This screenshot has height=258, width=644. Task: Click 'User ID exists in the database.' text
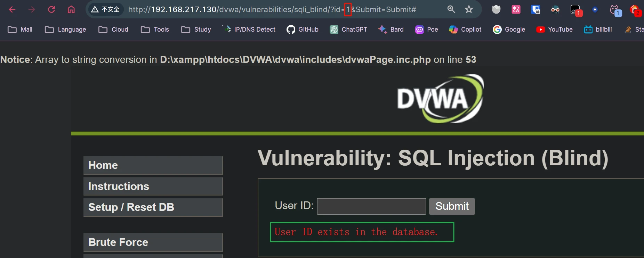356,232
